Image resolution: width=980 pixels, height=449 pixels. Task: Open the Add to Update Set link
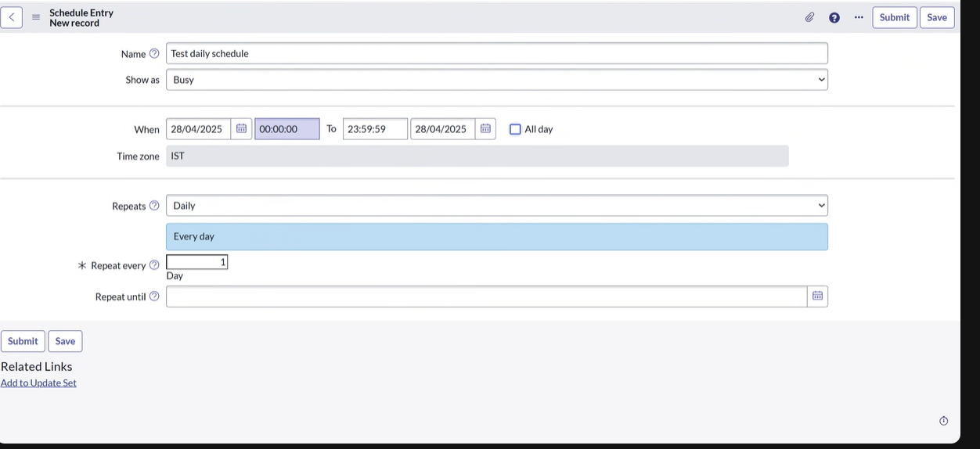[x=38, y=383]
